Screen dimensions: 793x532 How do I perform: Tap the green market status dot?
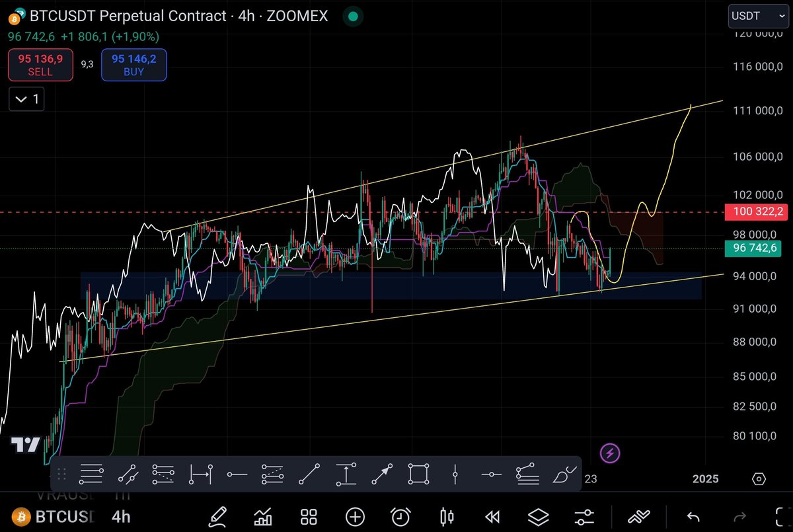[x=354, y=16]
